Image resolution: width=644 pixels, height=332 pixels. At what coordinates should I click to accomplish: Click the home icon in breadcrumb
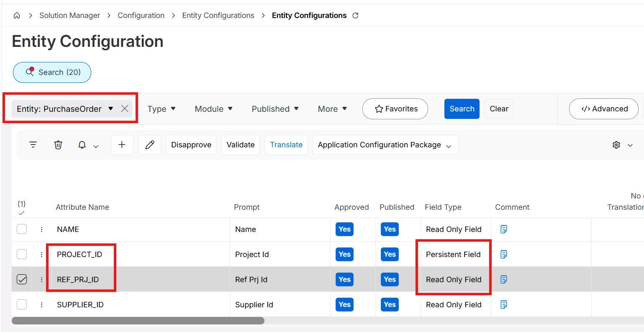click(x=17, y=15)
